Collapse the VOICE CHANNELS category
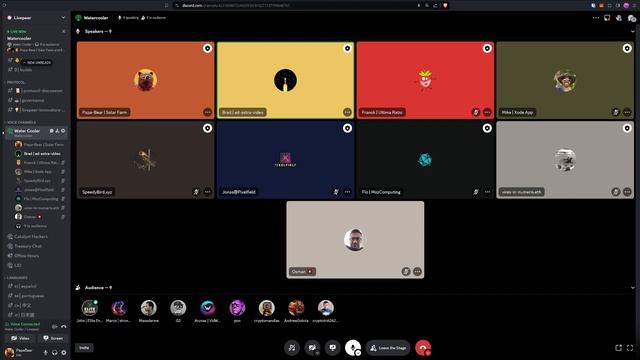This screenshot has height=360, width=640. click(20, 122)
